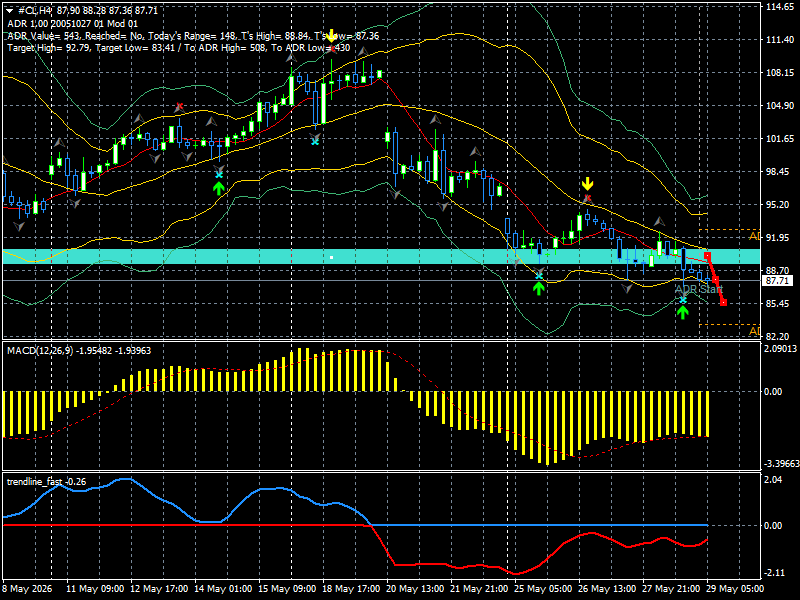The height and width of the screenshot is (600, 800).
Task: Click the 101.65 price scale value
Action: pos(780,138)
